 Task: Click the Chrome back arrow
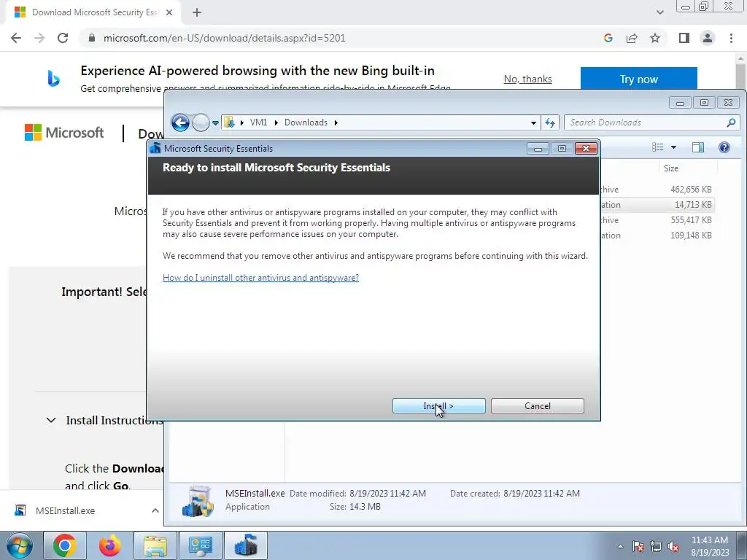pos(16,38)
